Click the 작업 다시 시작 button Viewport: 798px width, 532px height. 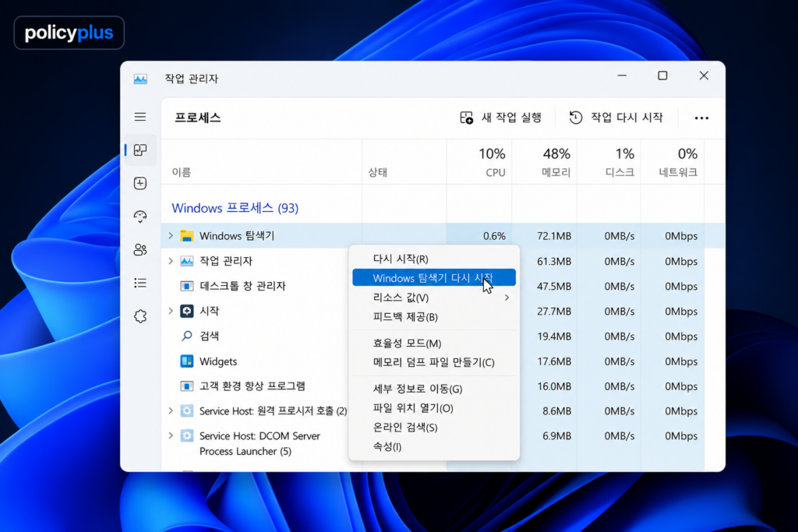(616, 118)
